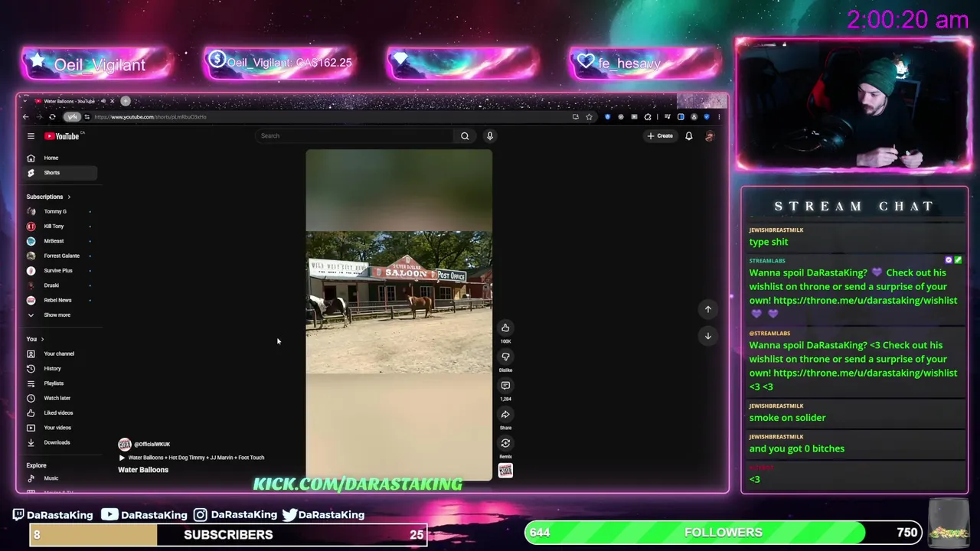Bookmark this page with star icon
The width and height of the screenshot is (980, 551).
tap(589, 117)
